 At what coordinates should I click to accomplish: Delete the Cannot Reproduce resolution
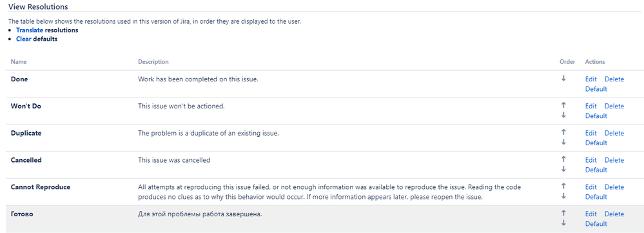pos(614,187)
